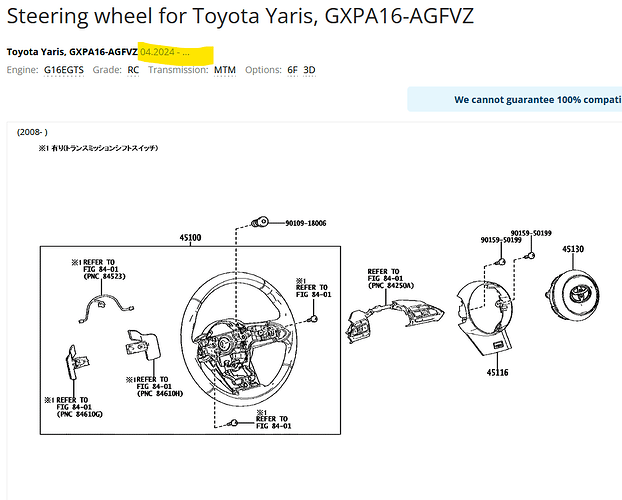Click the 6F option code
Screen dimensions: 622x500
(292, 70)
